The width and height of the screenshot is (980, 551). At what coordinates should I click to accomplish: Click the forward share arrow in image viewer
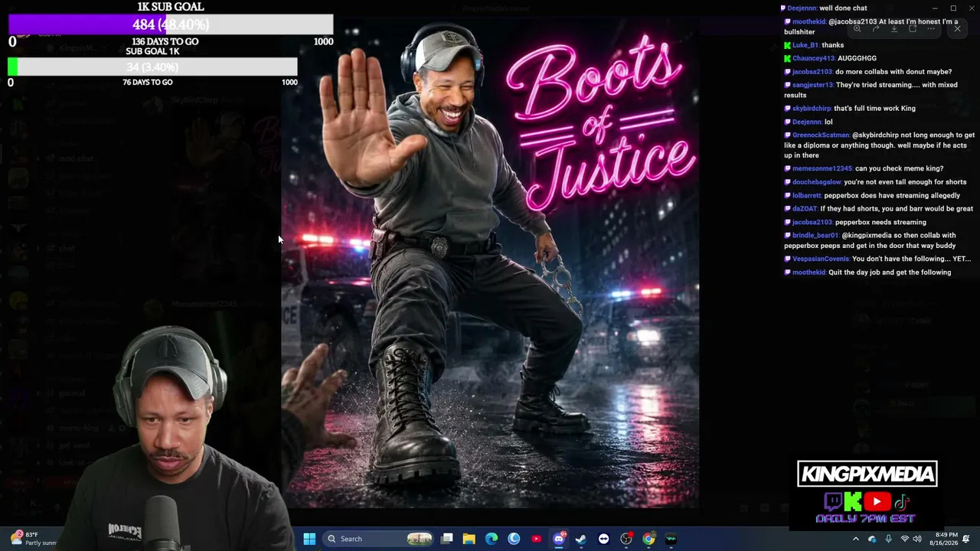point(876,28)
